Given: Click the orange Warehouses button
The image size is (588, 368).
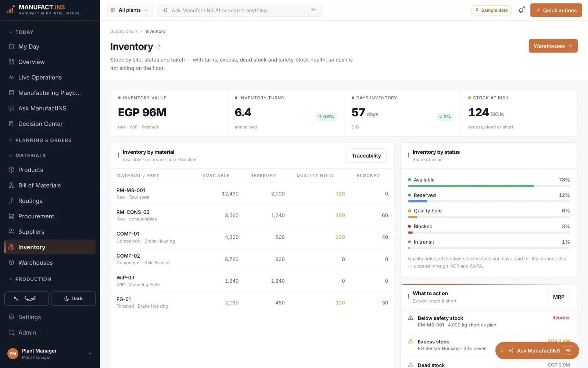Looking at the screenshot, I should (553, 46).
